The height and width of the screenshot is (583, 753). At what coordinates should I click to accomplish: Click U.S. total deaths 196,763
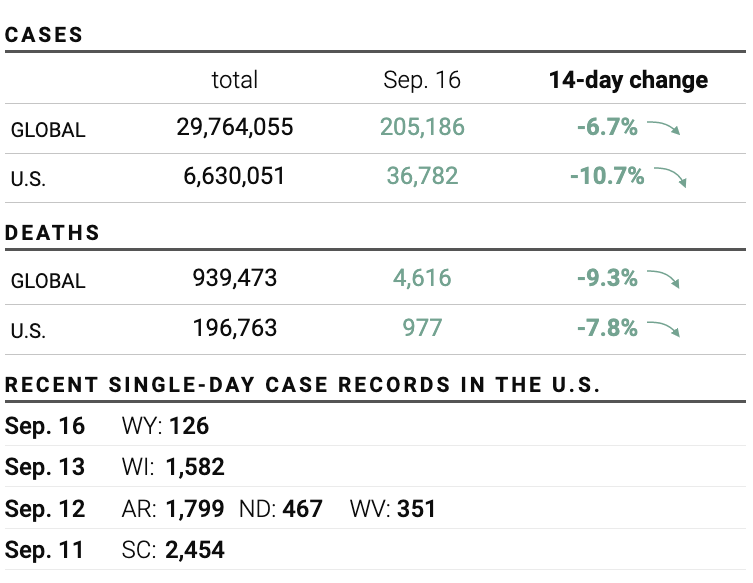(235, 328)
